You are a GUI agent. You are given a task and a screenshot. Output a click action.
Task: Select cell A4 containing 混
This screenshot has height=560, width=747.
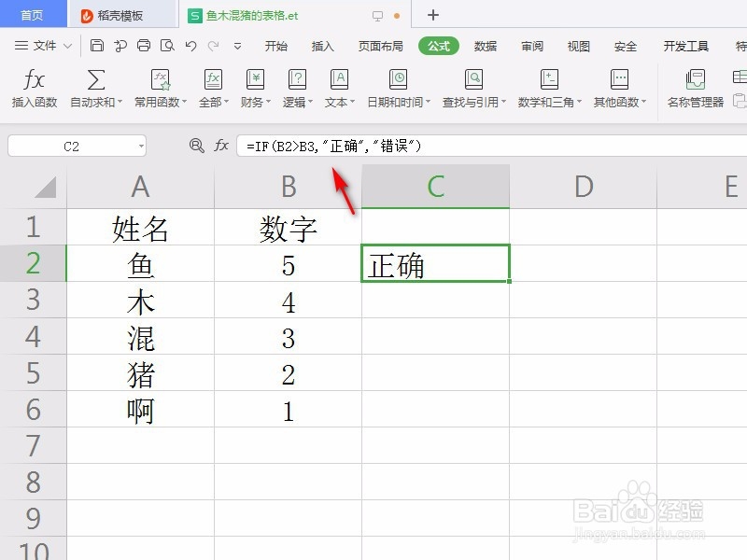click(141, 337)
